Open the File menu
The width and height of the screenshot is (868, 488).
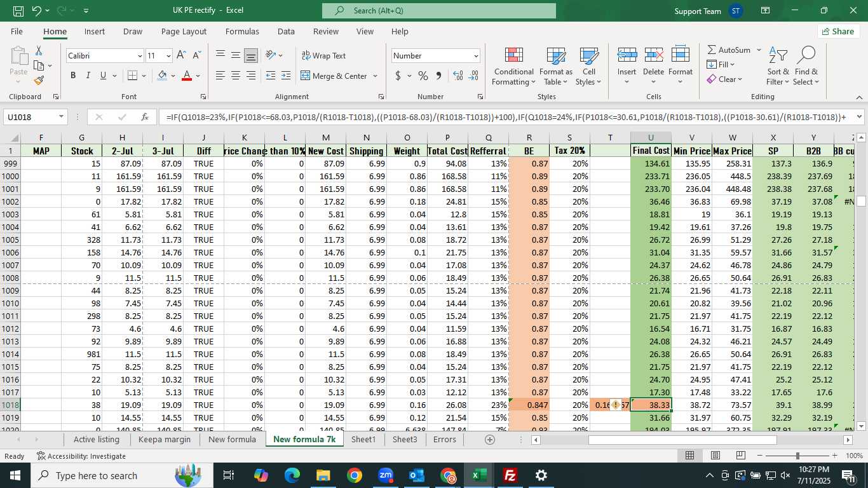17,31
